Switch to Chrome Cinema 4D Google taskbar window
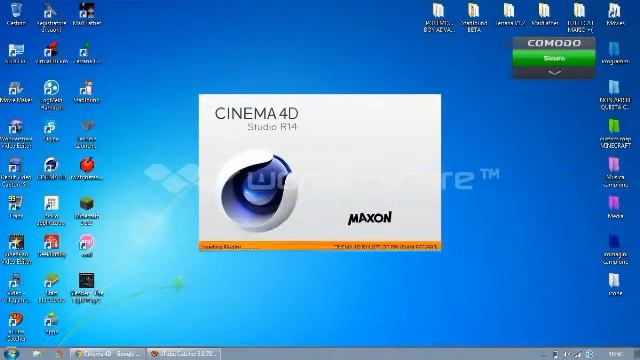The width and height of the screenshot is (640, 360). tap(107, 353)
